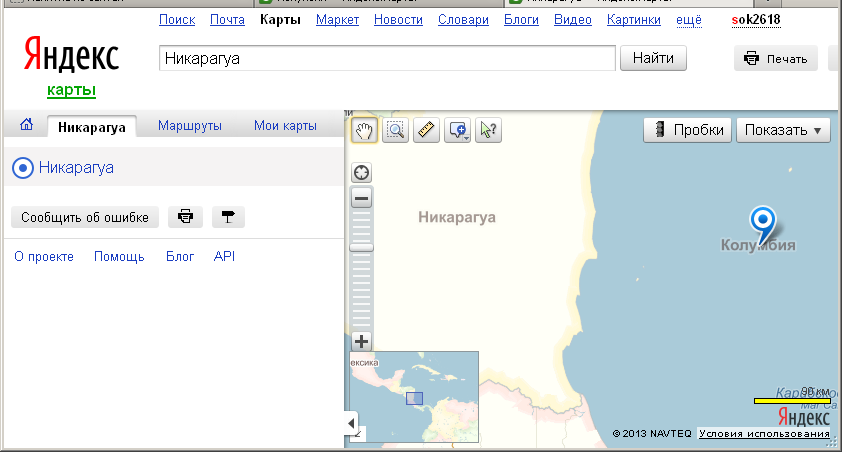
Task: Switch to the Мои карты tab
Action: [285, 126]
